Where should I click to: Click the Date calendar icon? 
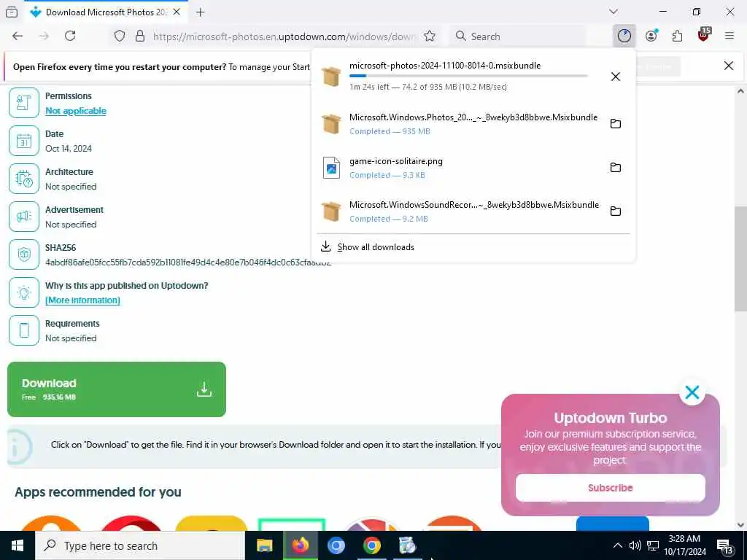tap(24, 141)
